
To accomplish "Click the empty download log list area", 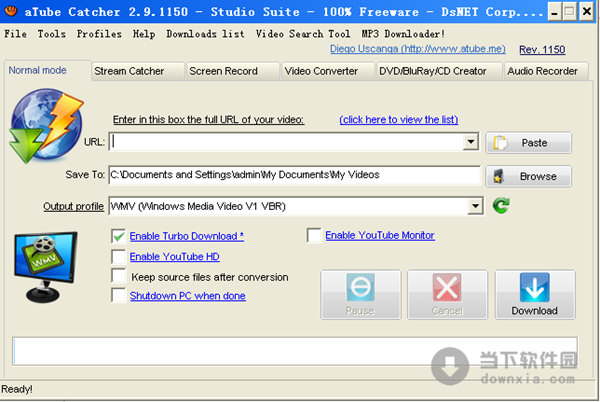I will pyautogui.click(x=295, y=351).
